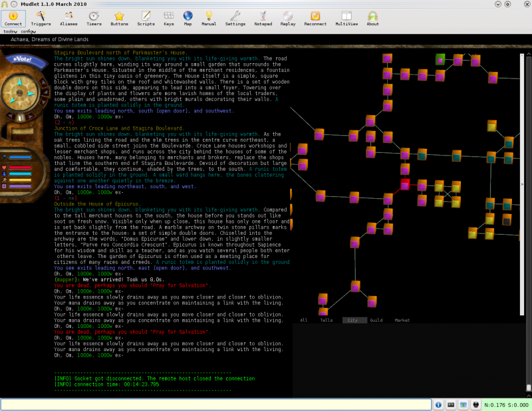Switch to the All chat tab

304,320
